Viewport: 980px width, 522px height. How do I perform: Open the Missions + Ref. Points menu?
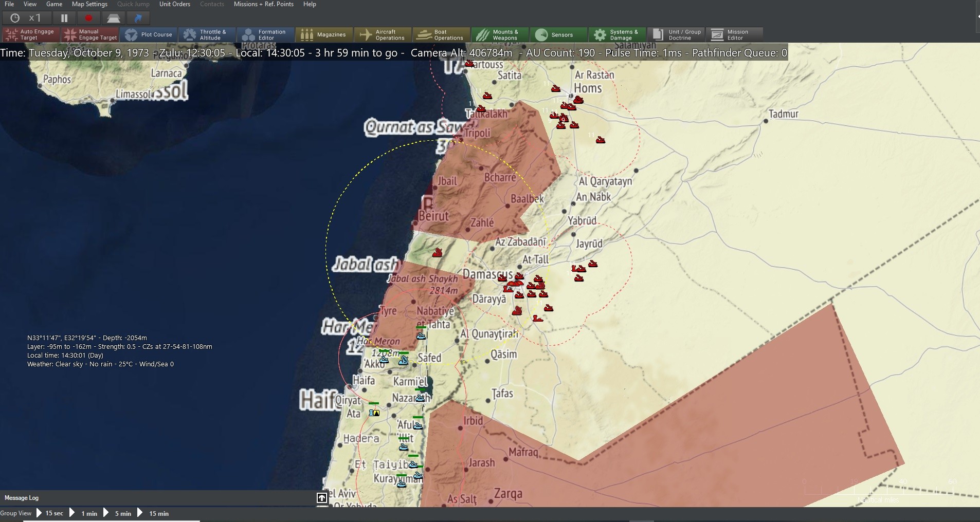click(264, 4)
